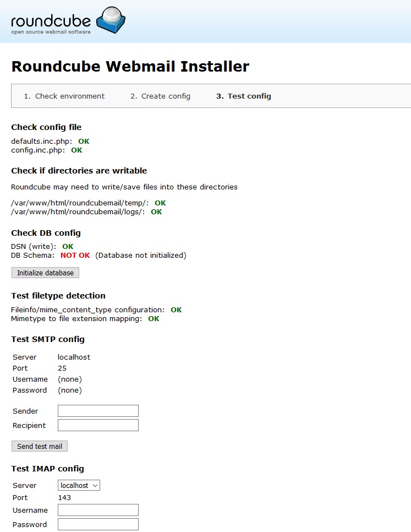Screen dimensions: 411x532
Task: Click the Database not initialized message
Action: 141,255
